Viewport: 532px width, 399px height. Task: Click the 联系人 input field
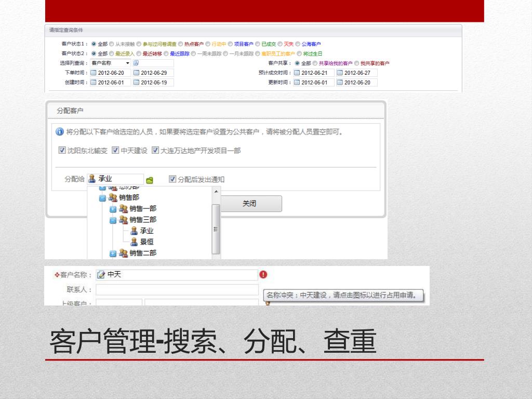click(177, 290)
